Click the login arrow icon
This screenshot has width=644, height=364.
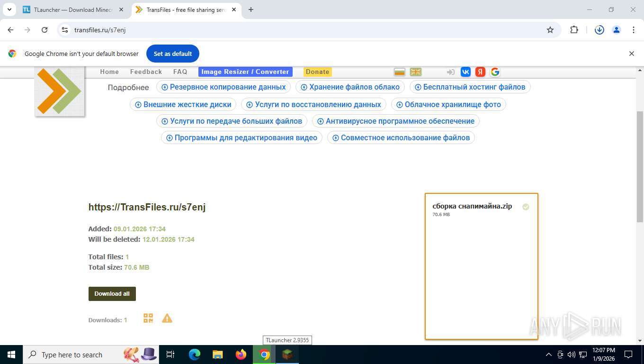(x=450, y=72)
